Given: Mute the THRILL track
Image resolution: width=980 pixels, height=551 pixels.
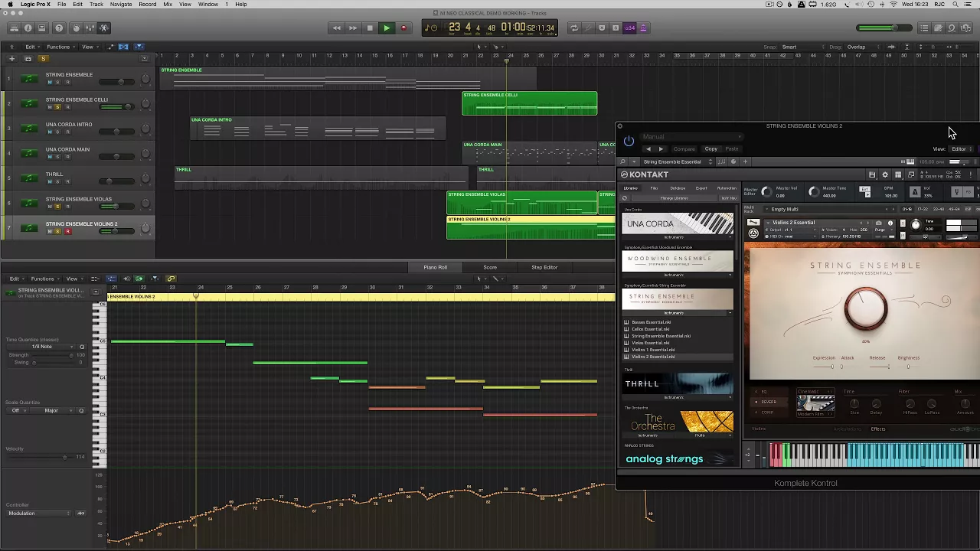Looking at the screenshot, I should coord(50,181).
